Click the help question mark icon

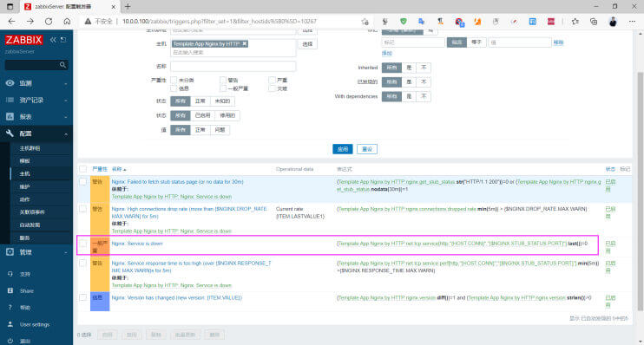10,308
